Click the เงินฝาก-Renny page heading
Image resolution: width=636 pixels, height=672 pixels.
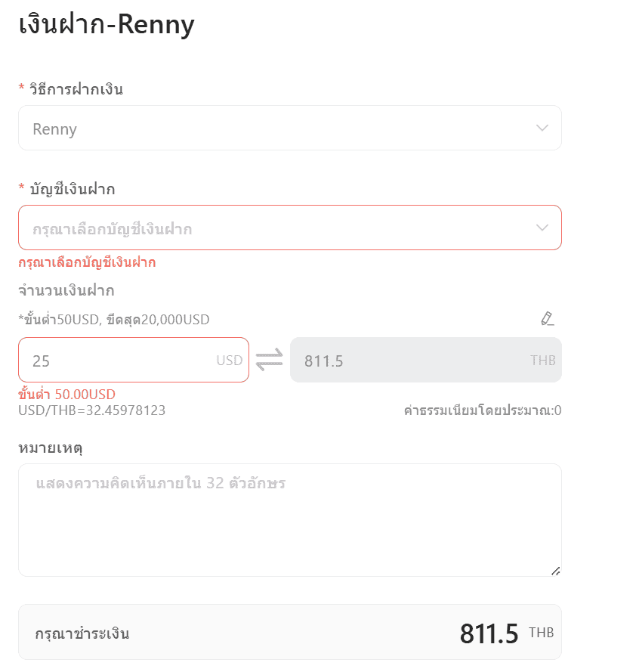click(107, 25)
